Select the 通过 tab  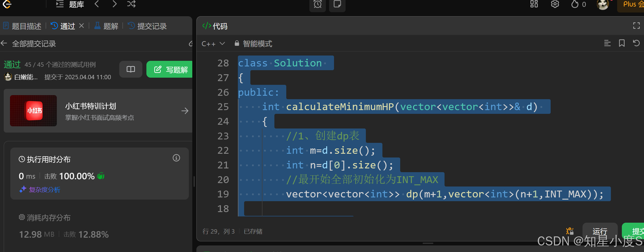click(x=63, y=26)
